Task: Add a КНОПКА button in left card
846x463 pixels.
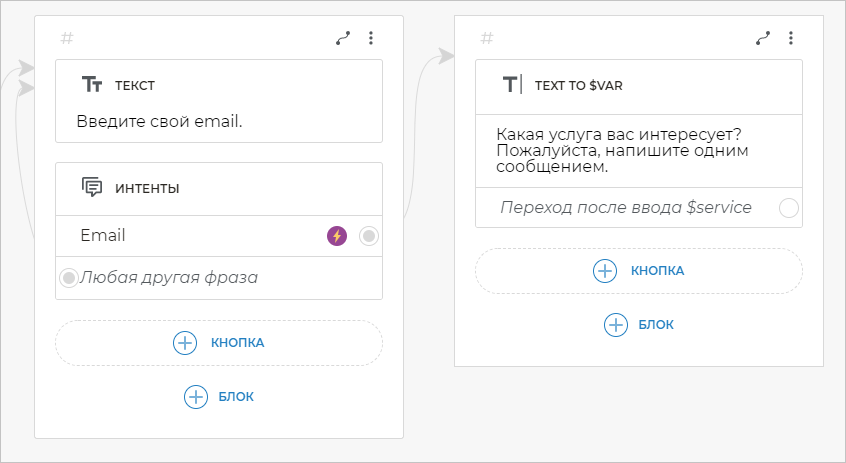Action: pyautogui.click(x=219, y=343)
